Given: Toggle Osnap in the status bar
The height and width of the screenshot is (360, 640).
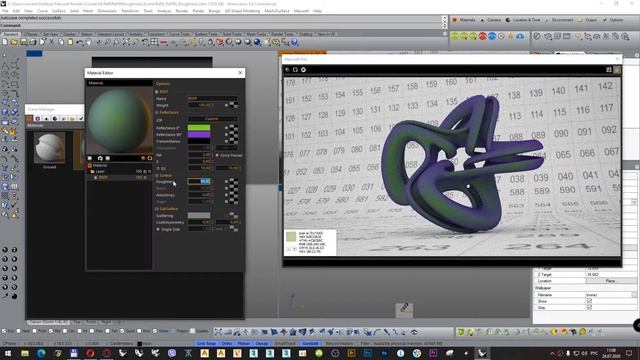Looking at the screenshot, I should coord(262,344).
